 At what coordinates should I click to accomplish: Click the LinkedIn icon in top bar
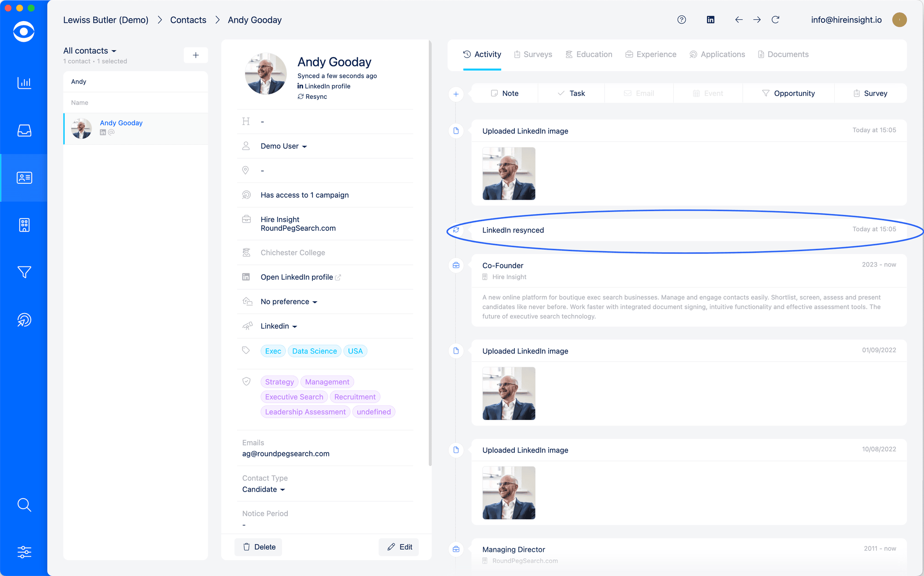[711, 20]
